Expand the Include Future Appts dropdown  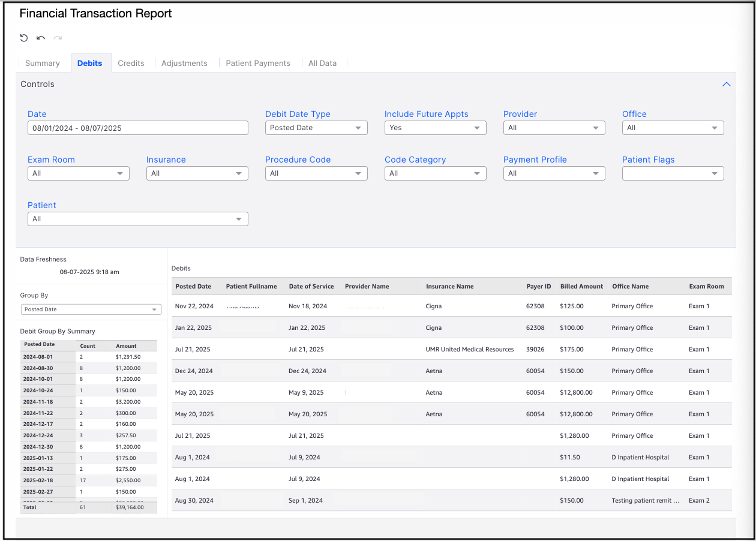(435, 128)
